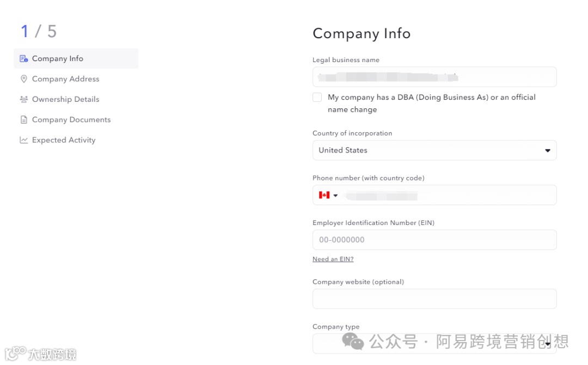Open the Company Documents step
Image resolution: width=588 pixels, height=365 pixels.
coord(71,120)
